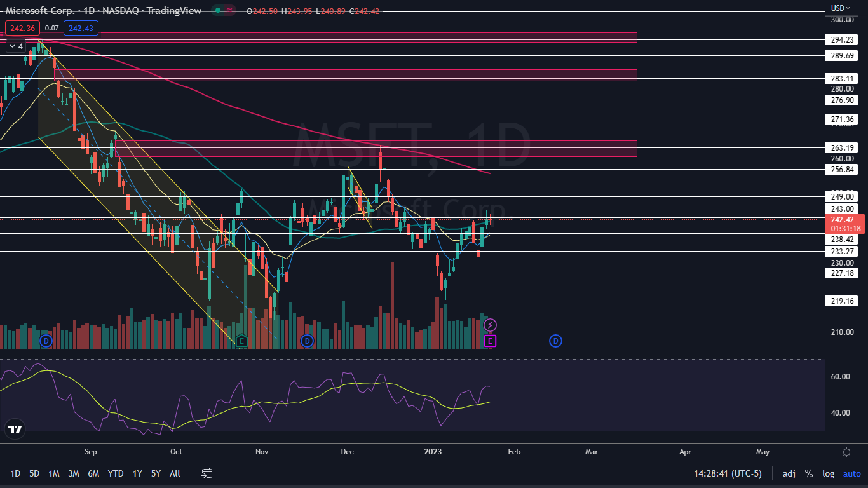Select the 6M time range
This screenshot has height=488, width=868.
pos(93,473)
